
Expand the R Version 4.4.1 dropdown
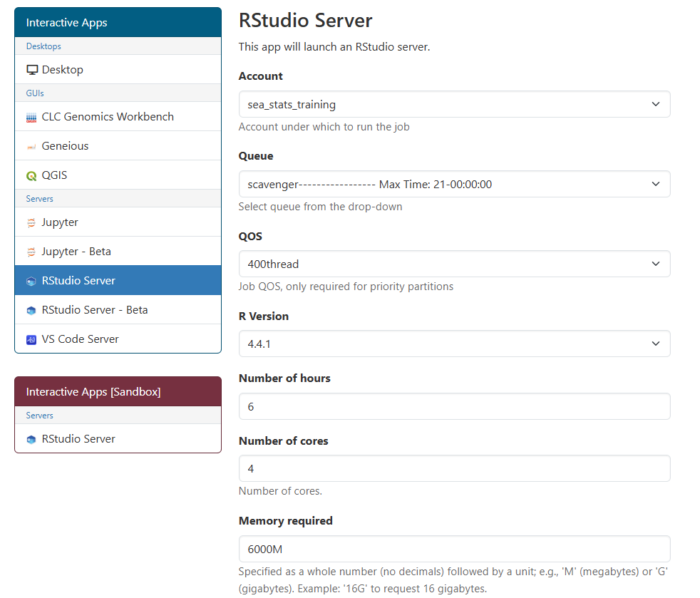pyautogui.click(x=455, y=344)
